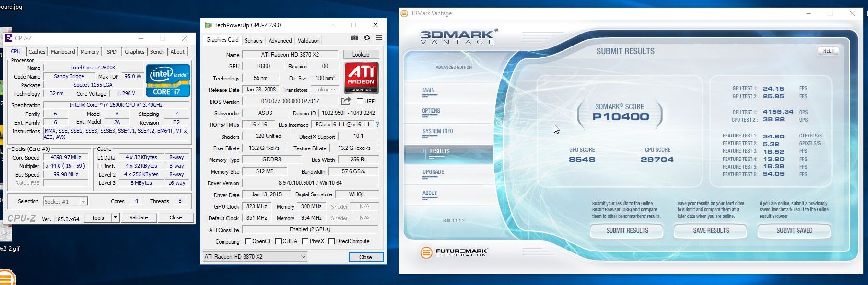Click SUBMIT SAVED button in 3DMark

click(x=794, y=230)
